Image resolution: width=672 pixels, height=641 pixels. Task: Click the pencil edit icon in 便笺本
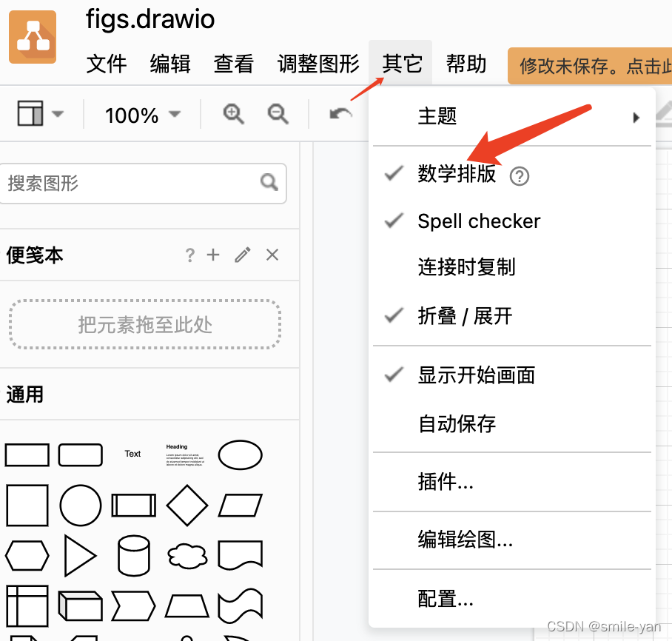pyautogui.click(x=243, y=255)
